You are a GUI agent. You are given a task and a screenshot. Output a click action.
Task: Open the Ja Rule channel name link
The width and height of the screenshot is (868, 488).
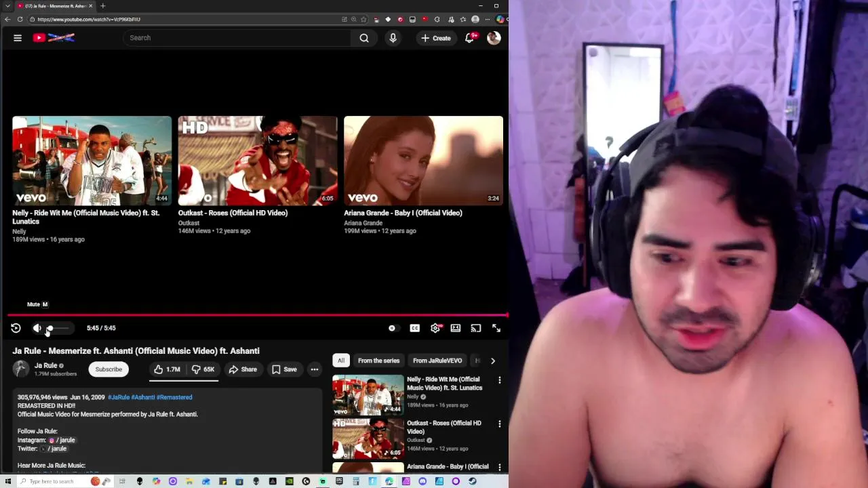click(45, 365)
